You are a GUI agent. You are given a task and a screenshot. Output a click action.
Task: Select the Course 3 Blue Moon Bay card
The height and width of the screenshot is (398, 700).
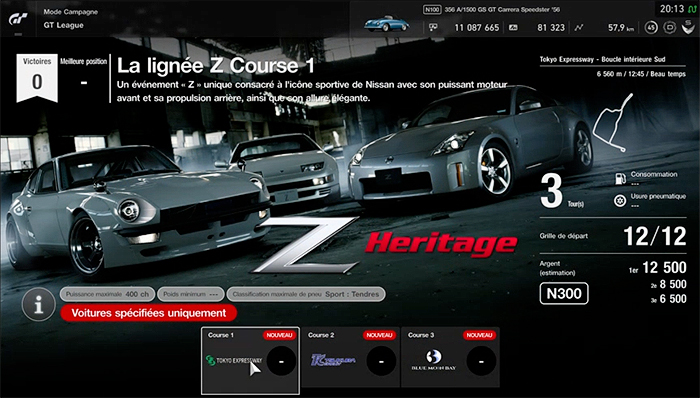click(x=450, y=357)
